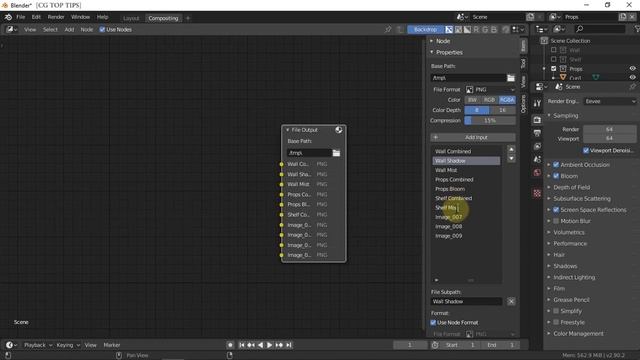Expand the Indirect Lighting panel

click(x=574, y=278)
